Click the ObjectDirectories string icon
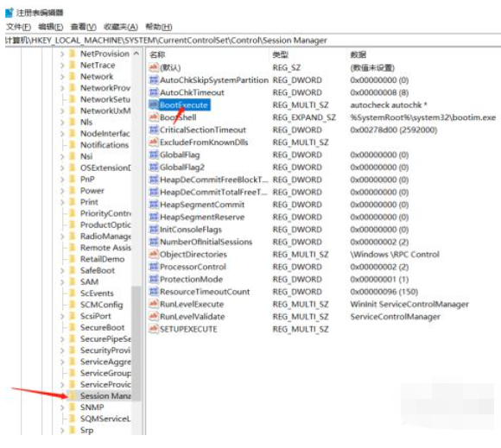The image size is (501, 448). coord(154,254)
